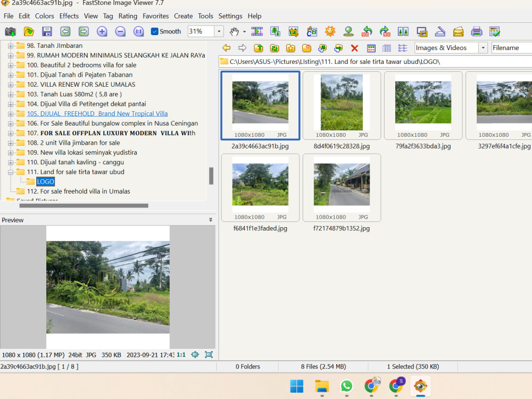Select folder 112. For sale freehold villa in Umalas
The image size is (532, 399).
pos(78,192)
